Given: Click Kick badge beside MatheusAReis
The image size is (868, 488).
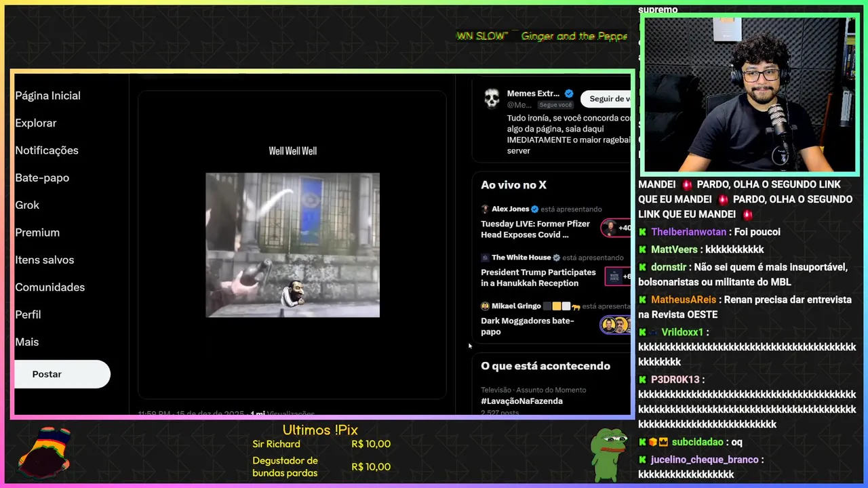Looking at the screenshot, I should [643, 300].
